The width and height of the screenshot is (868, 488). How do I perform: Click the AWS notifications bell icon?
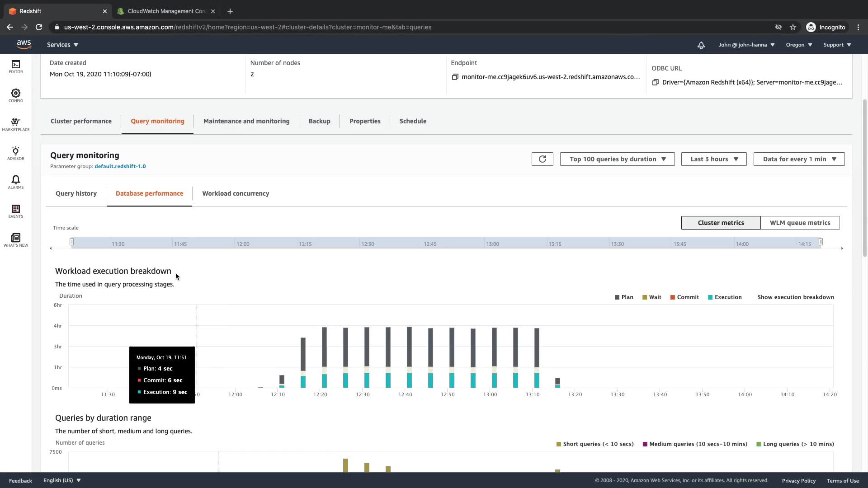pyautogui.click(x=701, y=45)
